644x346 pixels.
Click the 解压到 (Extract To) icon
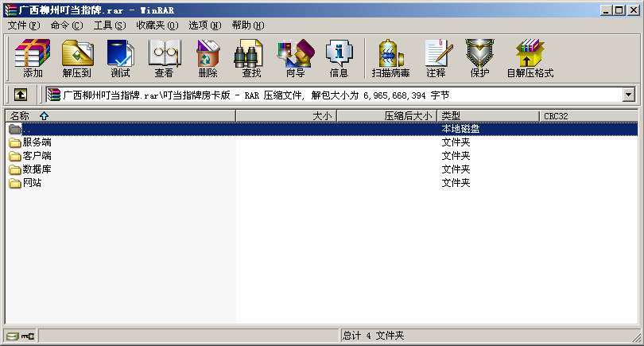[x=77, y=58]
